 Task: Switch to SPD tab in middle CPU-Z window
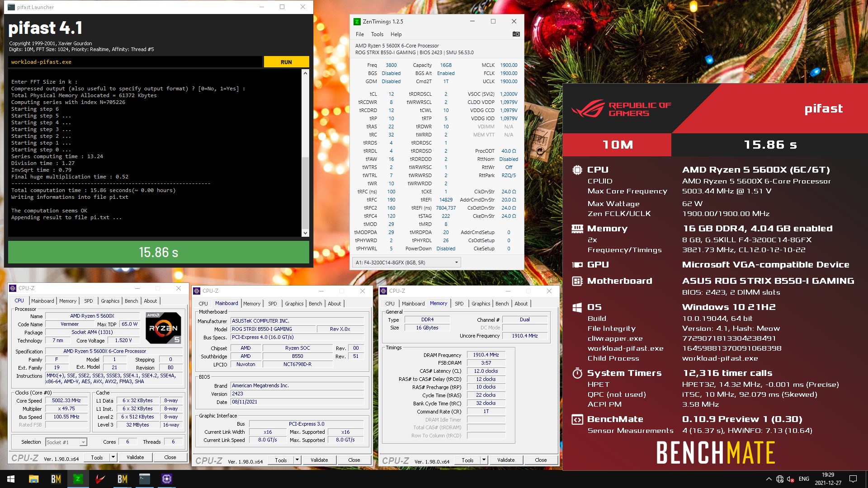[273, 304]
